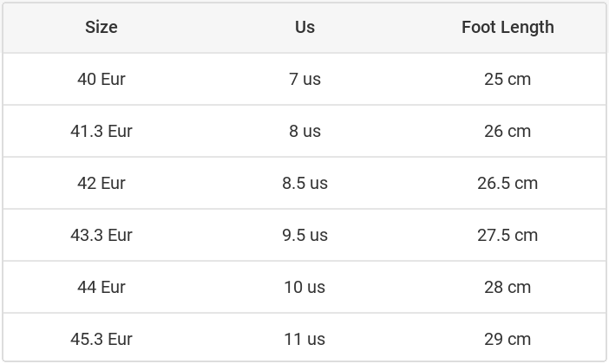
Task: Click the 27.5 cm foot length cell
Action: tap(507, 235)
